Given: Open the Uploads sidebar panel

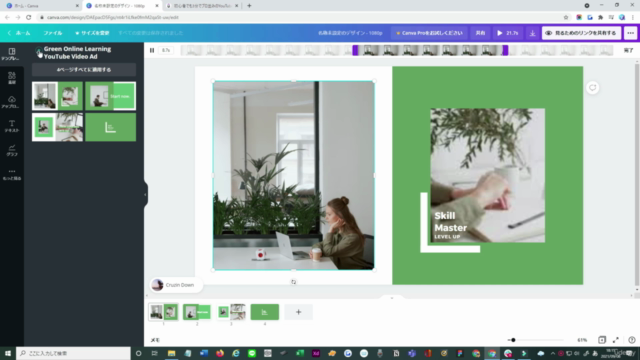Looking at the screenshot, I should pyautogui.click(x=11, y=102).
